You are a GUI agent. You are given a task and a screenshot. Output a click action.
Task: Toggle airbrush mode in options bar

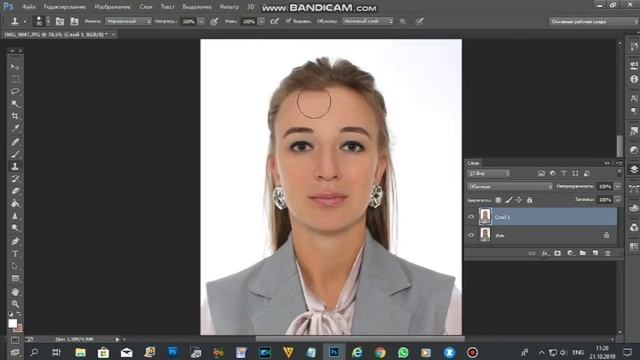[x=274, y=21]
